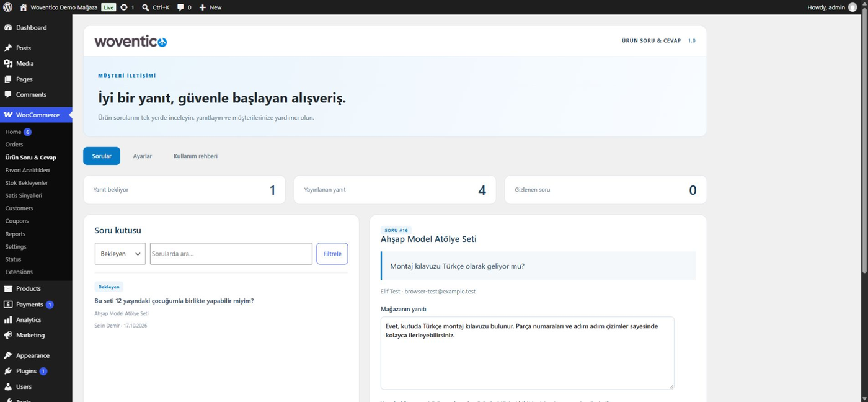The width and height of the screenshot is (868, 402).
Task: Open the Ctrl+K search magnifier icon
Action: (145, 7)
